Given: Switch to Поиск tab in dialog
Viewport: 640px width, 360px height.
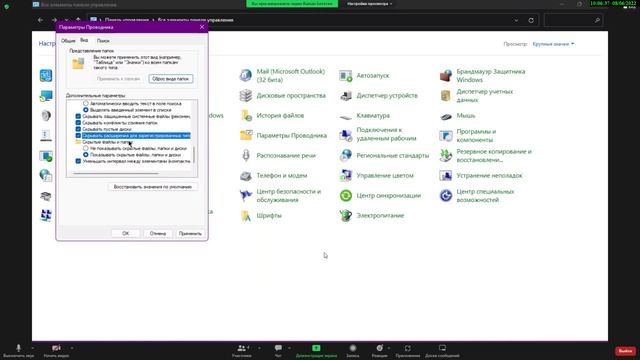Looking at the screenshot, I should [x=103, y=41].
